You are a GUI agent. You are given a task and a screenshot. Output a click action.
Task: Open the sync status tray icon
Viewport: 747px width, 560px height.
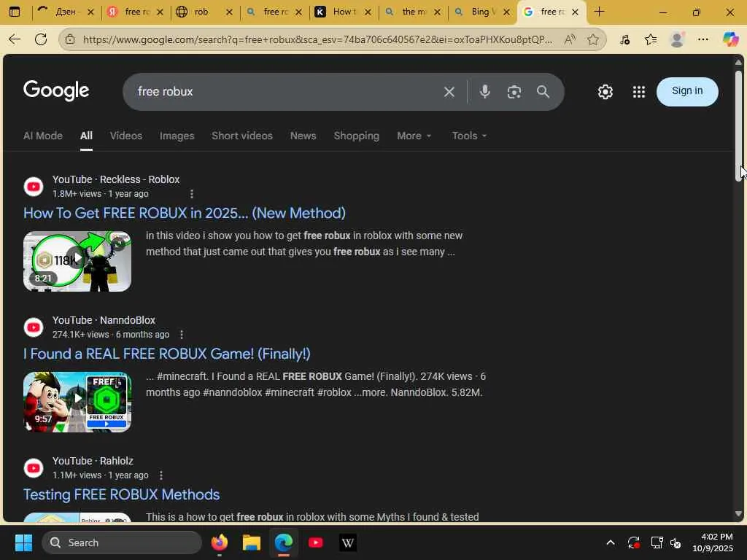point(634,542)
